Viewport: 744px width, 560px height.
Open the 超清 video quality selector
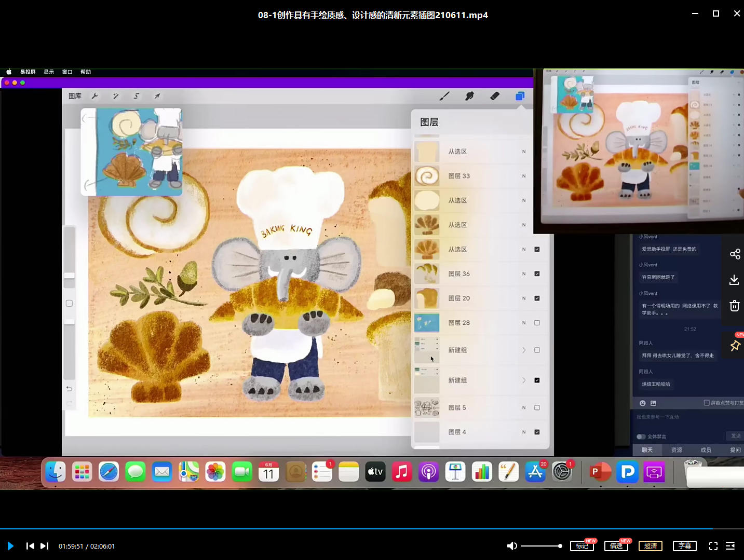point(651,546)
